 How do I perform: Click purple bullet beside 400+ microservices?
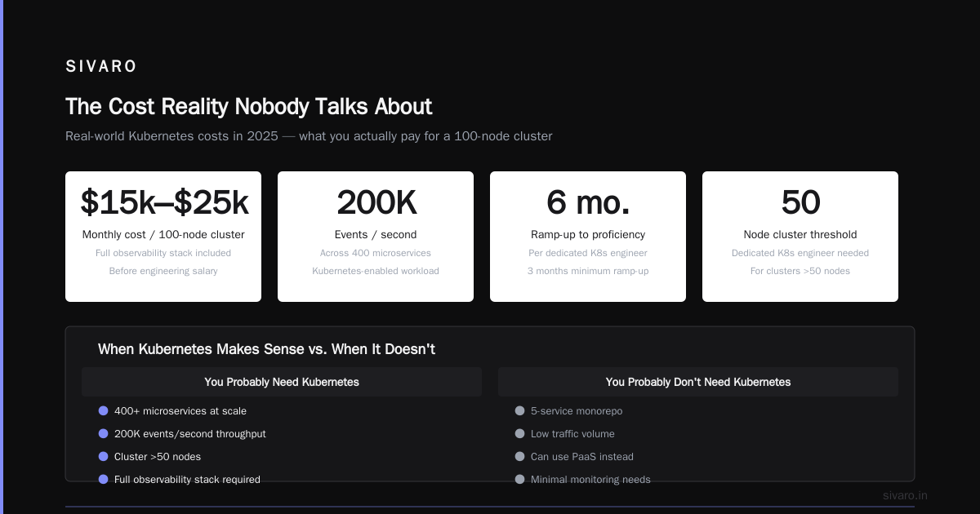[x=103, y=411]
